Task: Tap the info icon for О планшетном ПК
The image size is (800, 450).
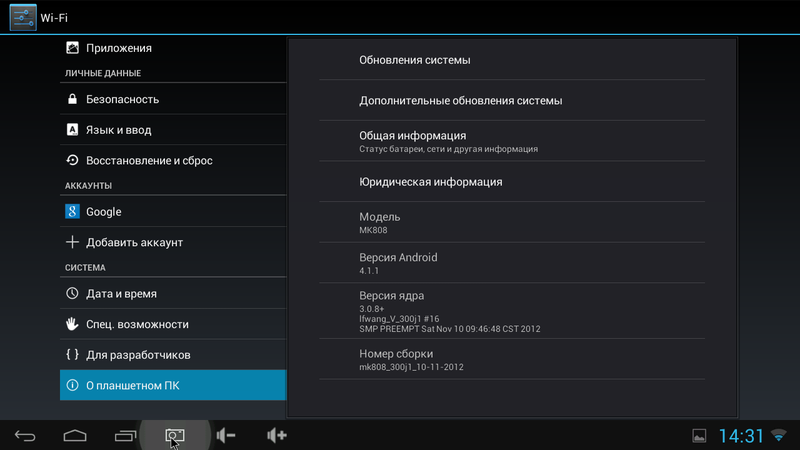Action: coord(72,385)
